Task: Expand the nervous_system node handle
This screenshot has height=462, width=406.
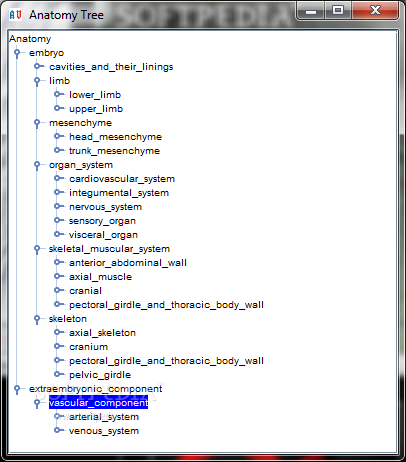Action: [59, 207]
